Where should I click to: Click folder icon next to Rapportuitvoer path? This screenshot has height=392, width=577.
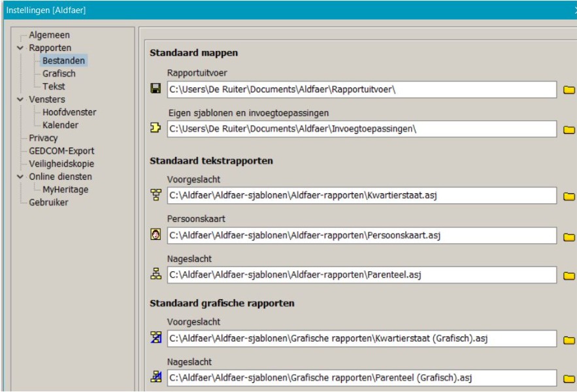(569, 90)
